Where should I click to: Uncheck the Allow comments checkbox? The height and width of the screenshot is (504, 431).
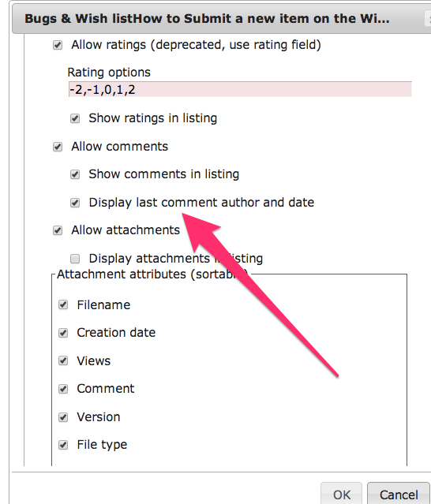click(x=58, y=147)
